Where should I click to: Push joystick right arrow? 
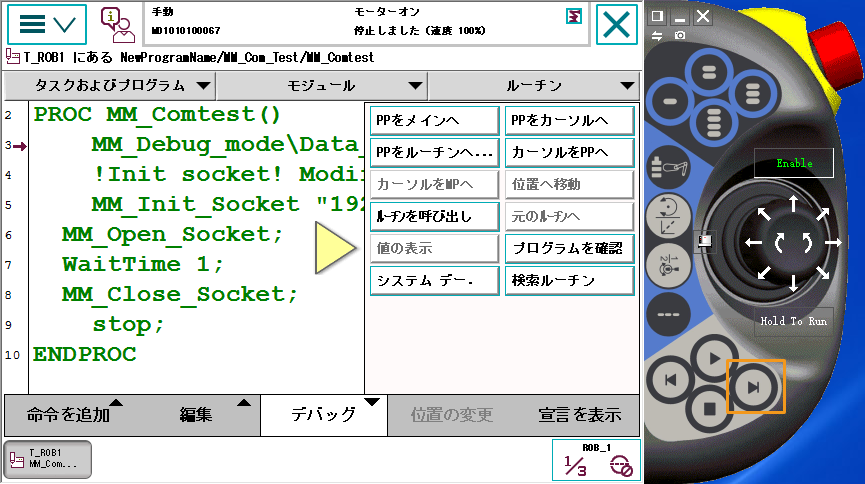pyautogui.click(x=833, y=242)
